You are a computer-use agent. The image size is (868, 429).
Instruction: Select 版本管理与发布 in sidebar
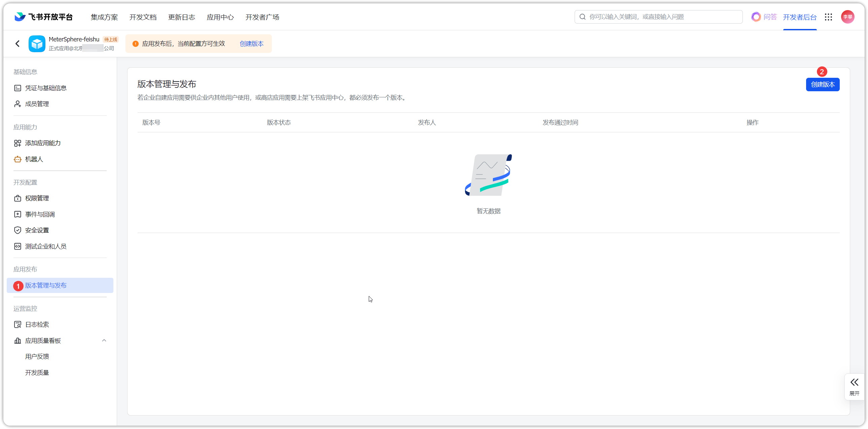[60, 285]
